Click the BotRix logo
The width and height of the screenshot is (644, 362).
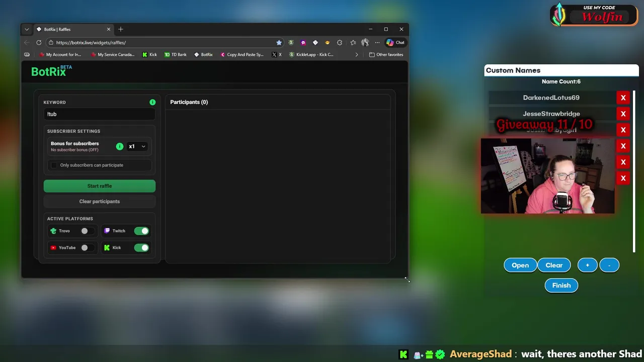click(51, 71)
